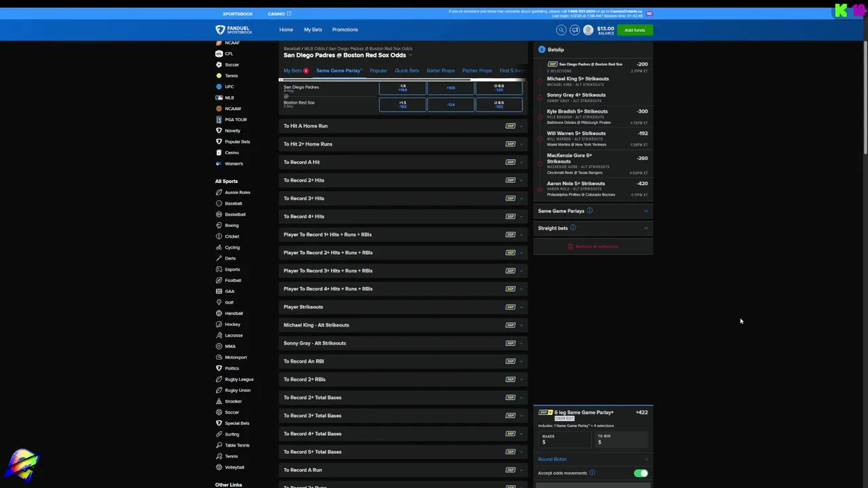Image resolution: width=868 pixels, height=488 pixels.
Task: Click info icon beside Accept odds movements
Action: coord(592,473)
